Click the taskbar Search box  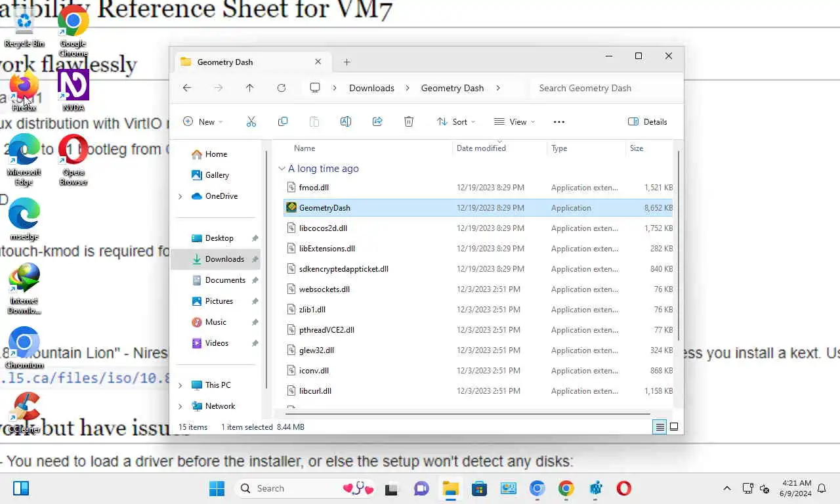click(x=306, y=488)
